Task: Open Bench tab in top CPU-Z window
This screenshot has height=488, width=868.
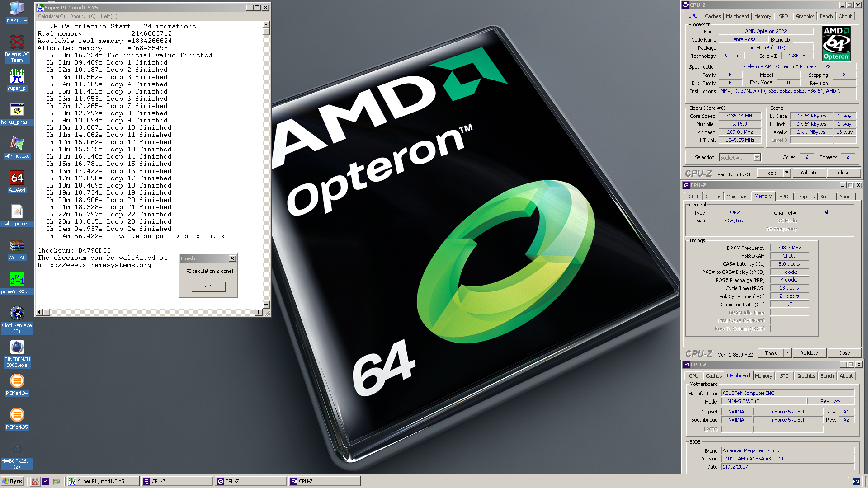Action: pos(826,16)
